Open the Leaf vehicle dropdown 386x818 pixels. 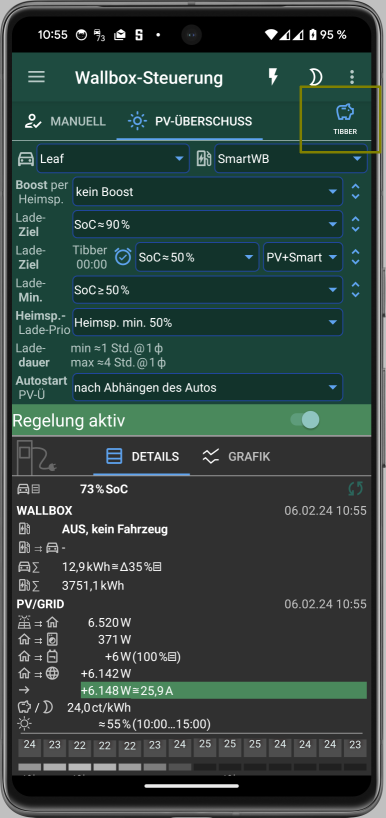point(113,159)
